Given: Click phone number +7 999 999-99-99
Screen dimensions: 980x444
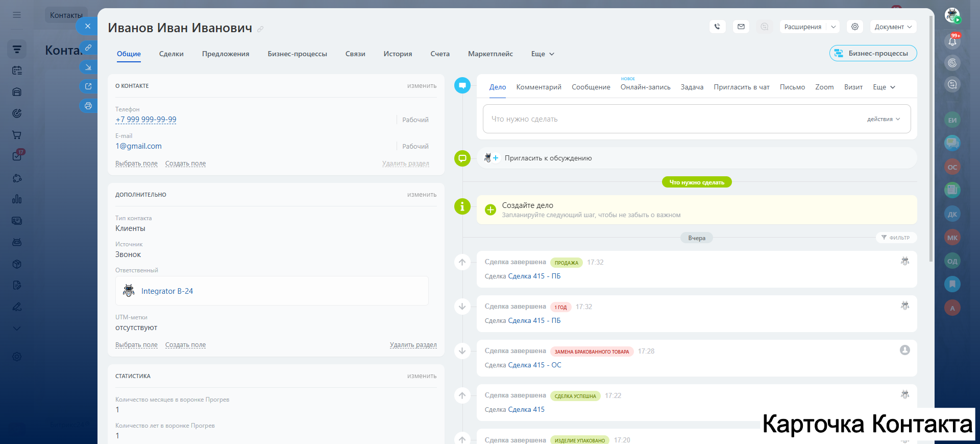Looking at the screenshot, I should click(146, 120).
